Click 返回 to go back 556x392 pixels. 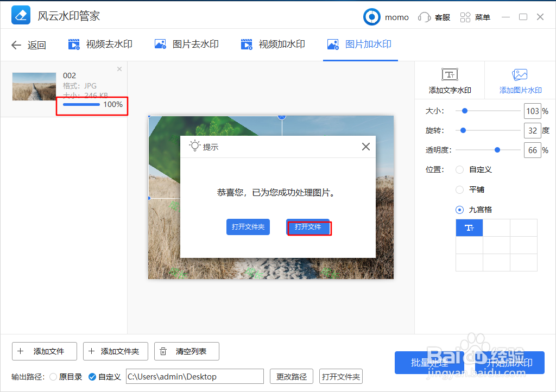point(28,45)
